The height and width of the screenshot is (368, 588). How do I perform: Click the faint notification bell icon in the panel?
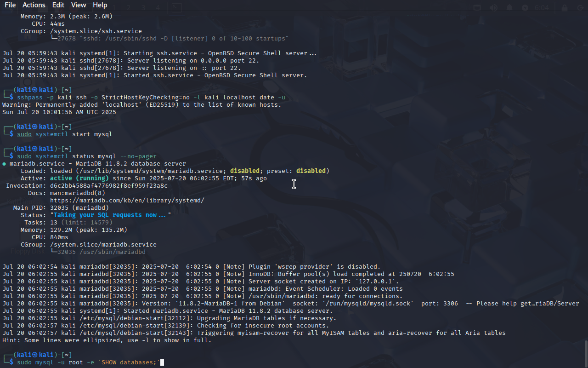pyautogui.click(x=509, y=8)
